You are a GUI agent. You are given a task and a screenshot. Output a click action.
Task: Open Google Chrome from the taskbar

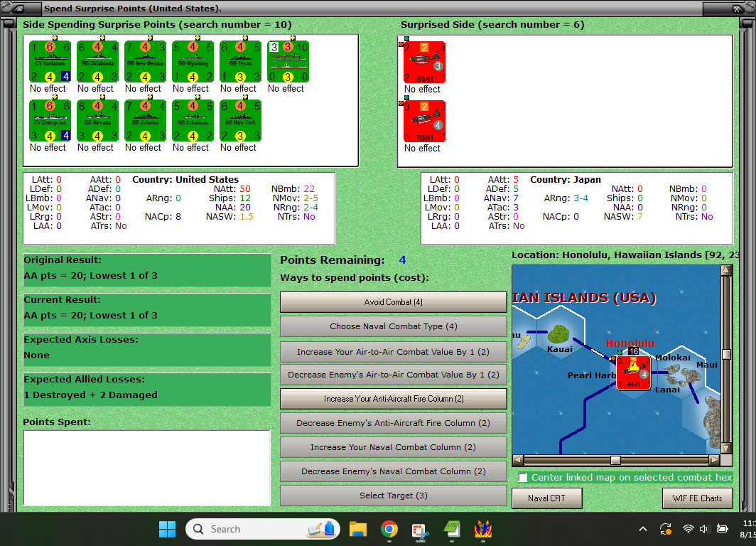pyautogui.click(x=389, y=529)
